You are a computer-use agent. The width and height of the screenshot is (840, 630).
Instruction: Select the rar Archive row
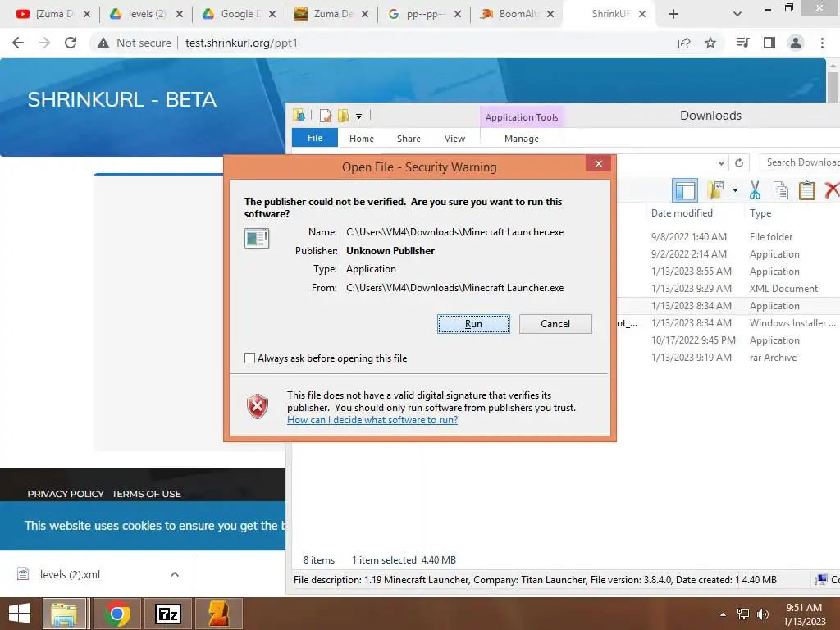click(728, 358)
